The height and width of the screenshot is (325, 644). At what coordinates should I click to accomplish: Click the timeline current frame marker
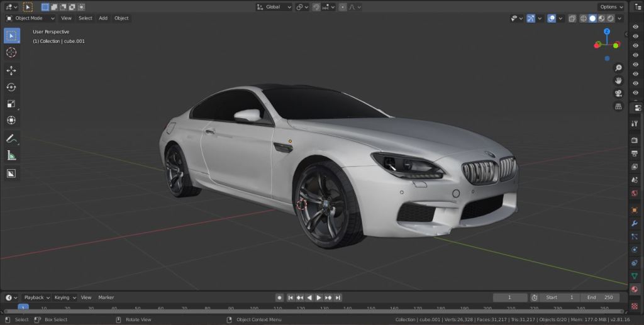click(x=23, y=308)
